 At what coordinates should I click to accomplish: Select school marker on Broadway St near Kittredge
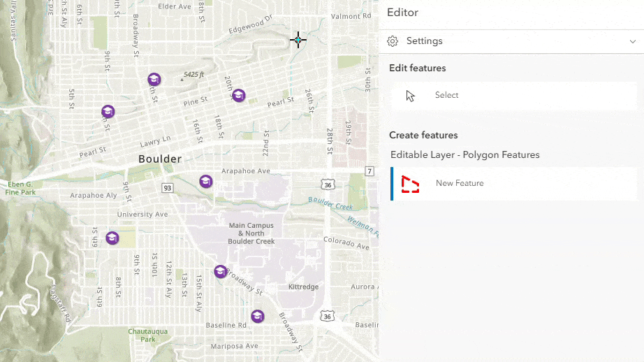[x=220, y=271]
